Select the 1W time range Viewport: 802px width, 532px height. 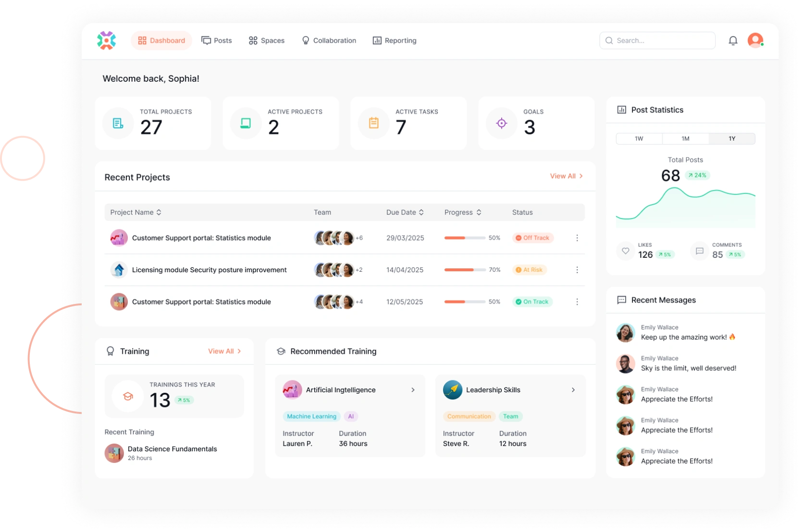coord(639,139)
